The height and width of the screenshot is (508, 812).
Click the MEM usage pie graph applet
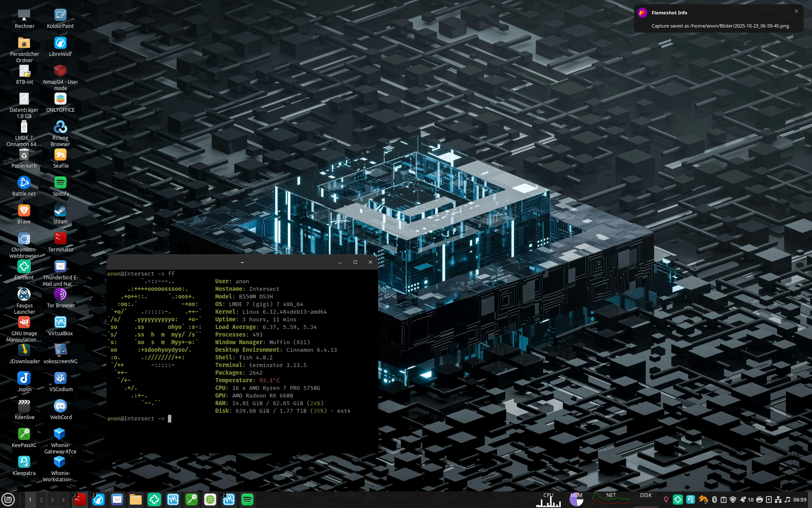pos(576,500)
